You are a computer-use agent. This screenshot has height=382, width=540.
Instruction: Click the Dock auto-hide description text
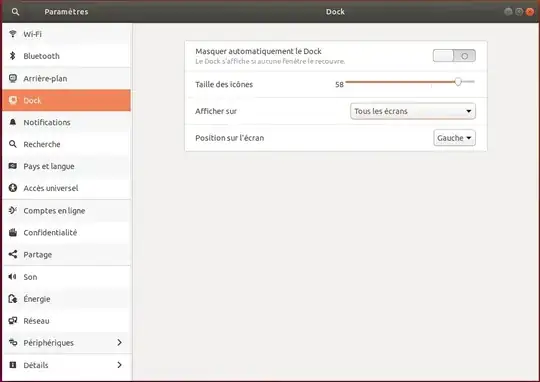point(270,61)
